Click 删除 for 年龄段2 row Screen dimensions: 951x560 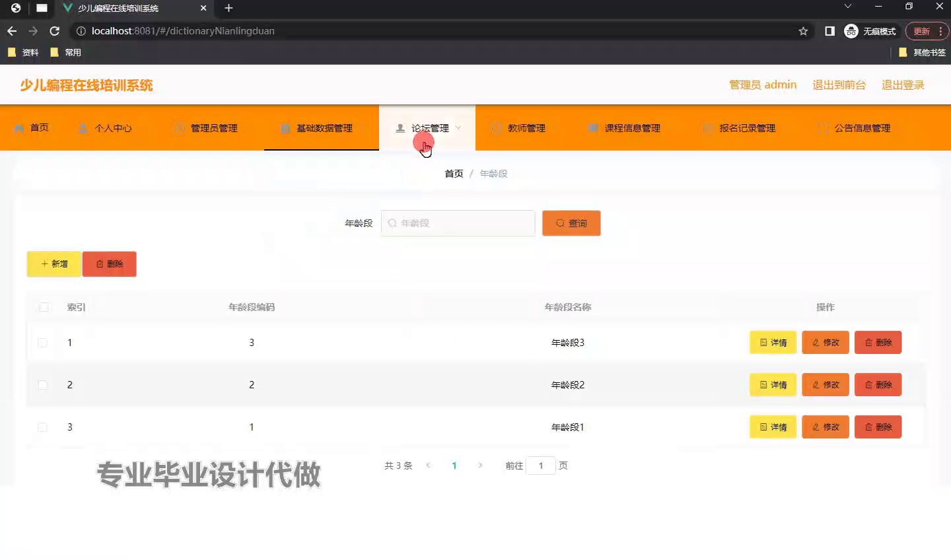pos(878,385)
